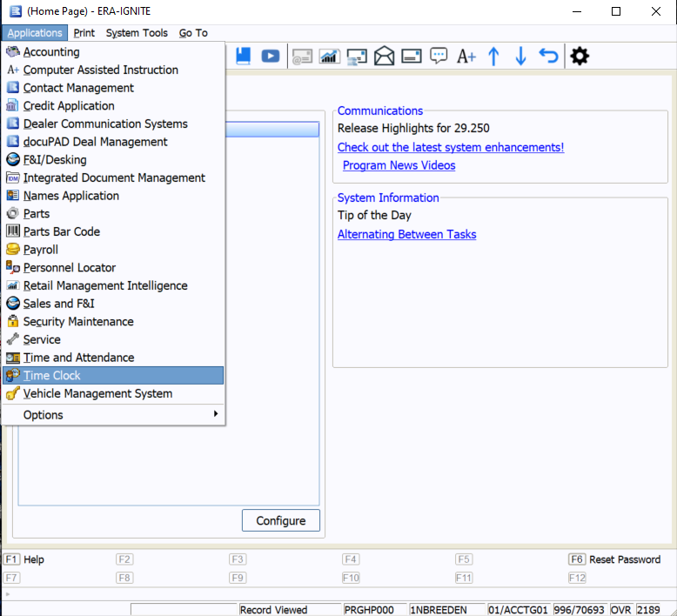Click PRGHP000 status bar entry
677x616 pixels.
[369, 610]
